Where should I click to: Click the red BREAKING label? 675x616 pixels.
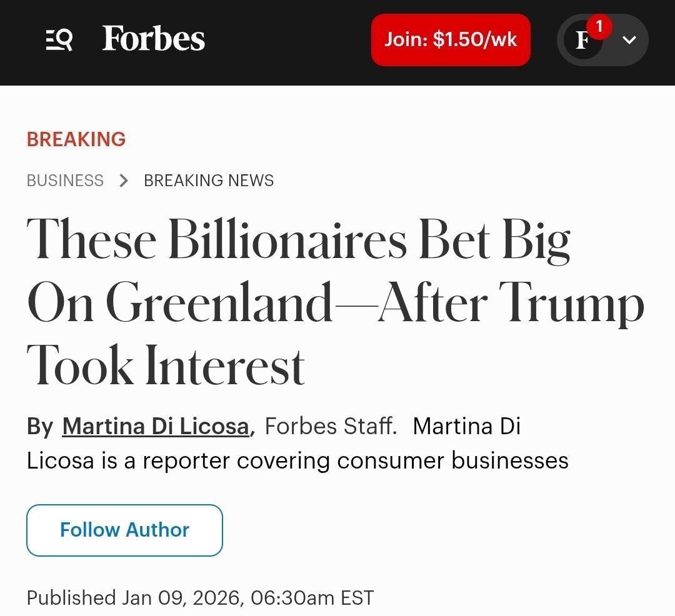click(76, 139)
